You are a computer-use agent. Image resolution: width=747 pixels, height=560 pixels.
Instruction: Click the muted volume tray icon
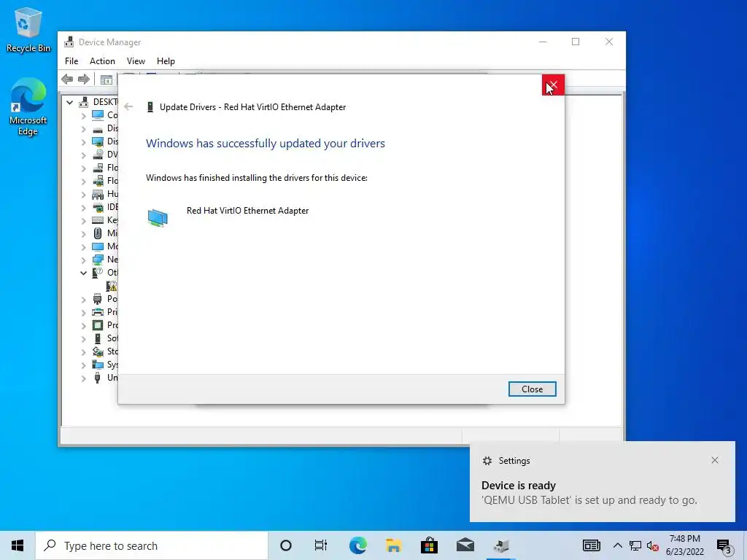pos(653,545)
